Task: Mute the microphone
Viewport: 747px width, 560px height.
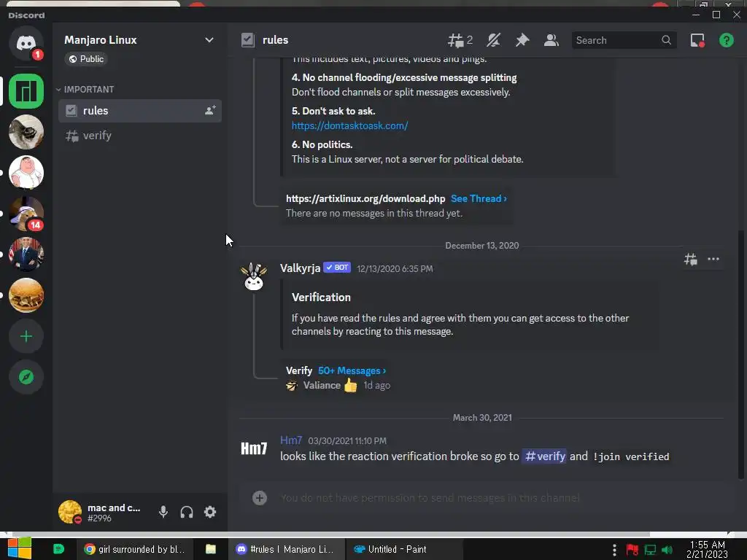Action: (163, 512)
